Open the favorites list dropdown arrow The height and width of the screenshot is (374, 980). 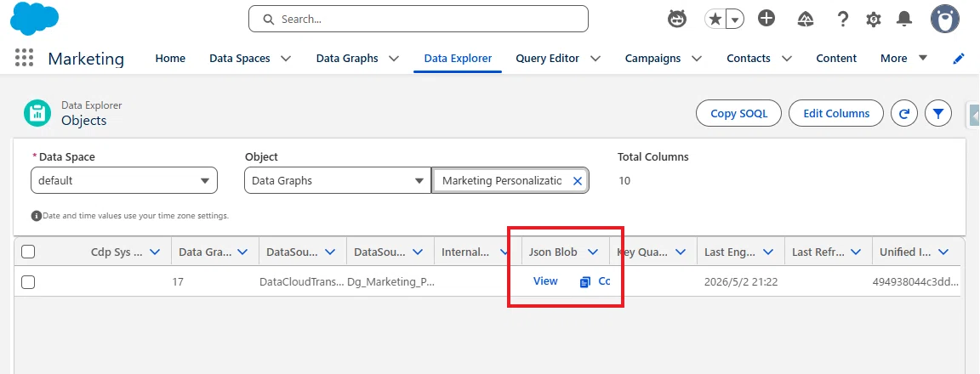(735, 20)
